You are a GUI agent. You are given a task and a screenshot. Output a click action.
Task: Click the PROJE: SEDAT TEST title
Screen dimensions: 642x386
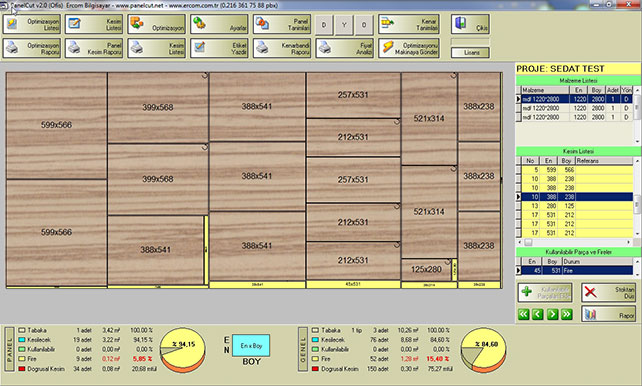click(560, 69)
